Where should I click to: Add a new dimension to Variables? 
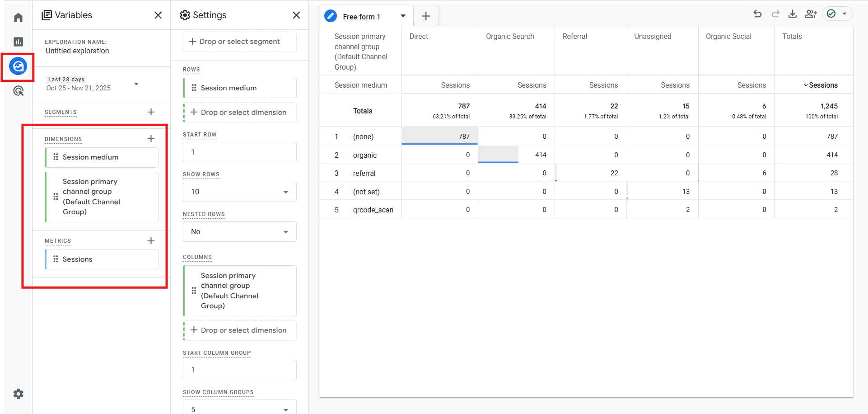(151, 138)
